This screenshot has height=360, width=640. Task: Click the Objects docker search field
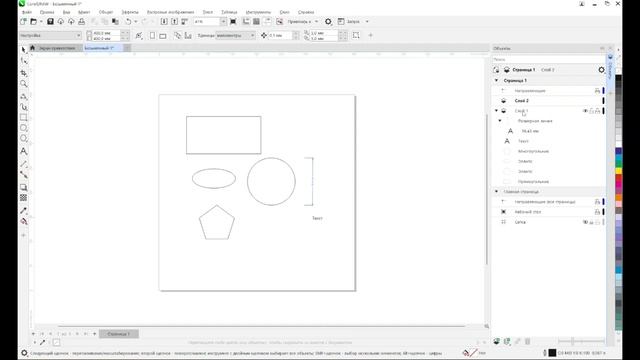(x=549, y=59)
